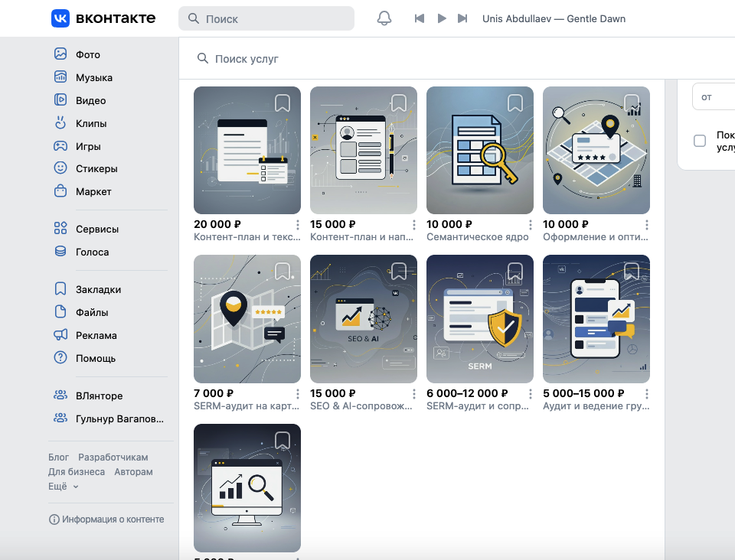Open Unis Abdullaev — Gentle Dawn track title
The height and width of the screenshot is (560, 735).
tap(554, 18)
